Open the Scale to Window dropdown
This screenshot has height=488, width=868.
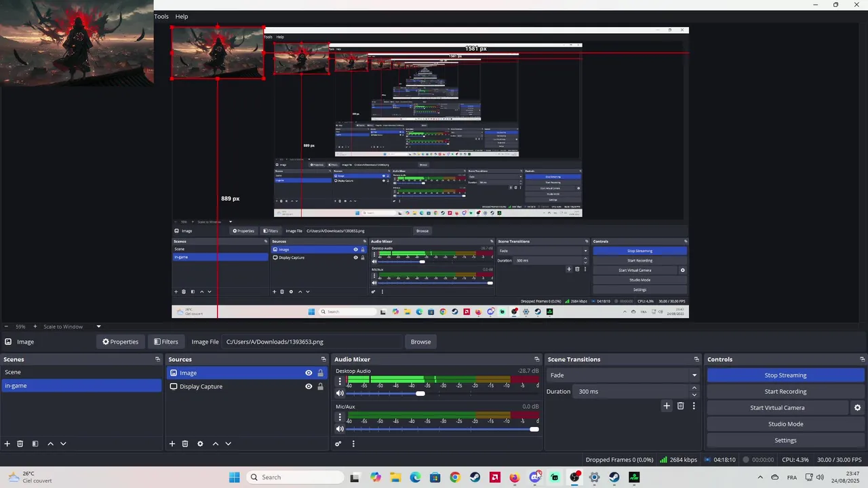coord(73,327)
